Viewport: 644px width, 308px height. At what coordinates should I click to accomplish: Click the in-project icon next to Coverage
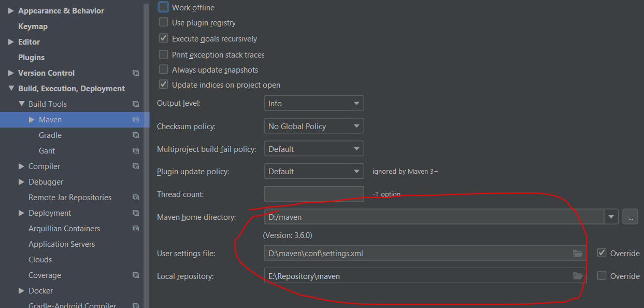(136, 275)
